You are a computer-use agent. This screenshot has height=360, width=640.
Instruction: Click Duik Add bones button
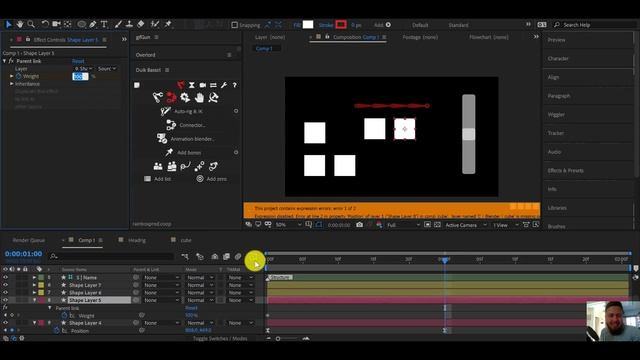[183, 153]
